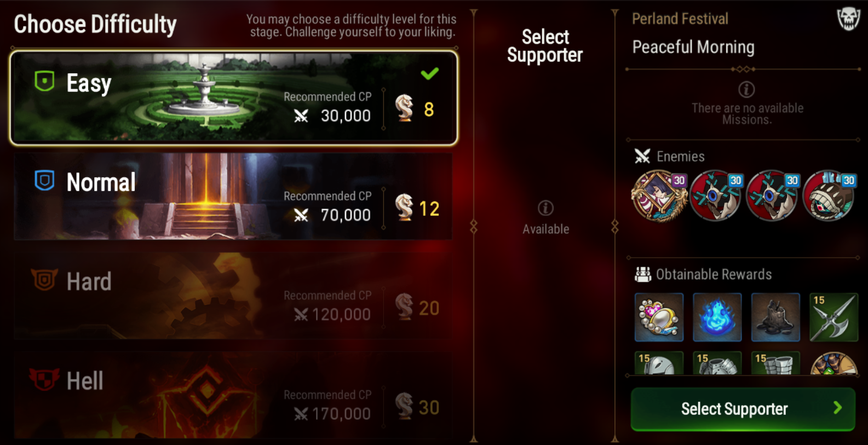
Task: Tap the missions info circle icon
Action: (x=746, y=89)
